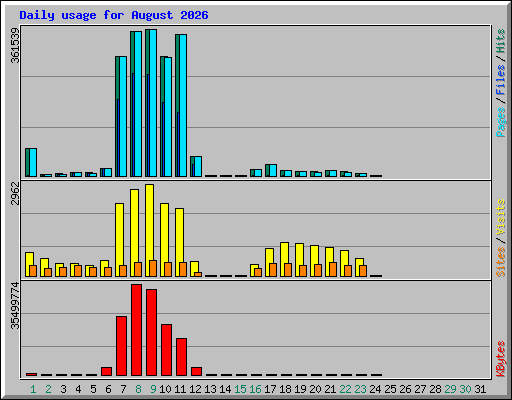Click the yellow visits bar for day 9
This screenshot has height=400, width=512.
pyautogui.click(x=150, y=222)
